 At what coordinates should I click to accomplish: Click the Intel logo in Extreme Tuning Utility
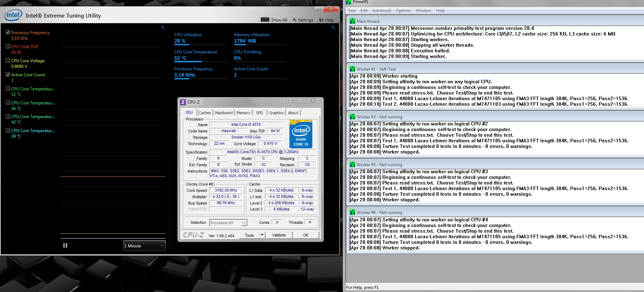pyautogui.click(x=13, y=15)
